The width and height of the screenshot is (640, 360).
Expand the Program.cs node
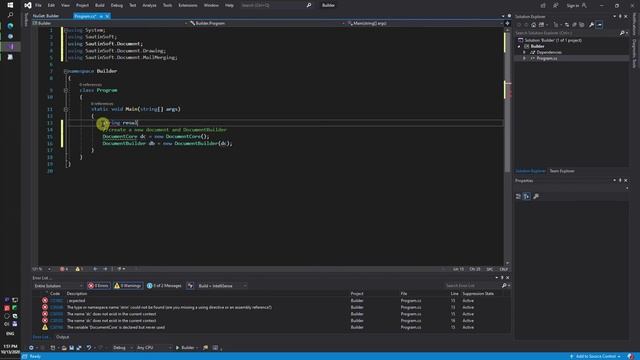click(x=524, y=58)
